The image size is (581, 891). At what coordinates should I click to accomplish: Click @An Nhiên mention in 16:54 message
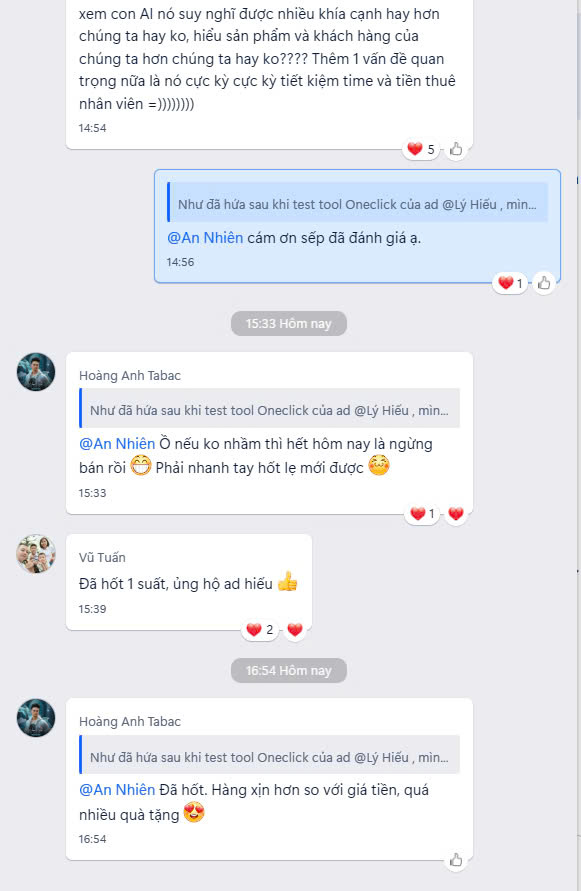[x=117, y=790]
